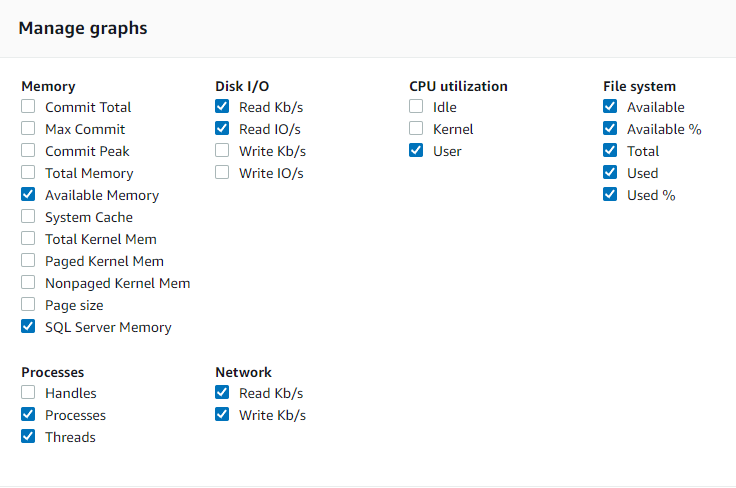The width and height of the screenshot is (736, 488).
Task: Disable File system Used % graph
Action: click(611, 195)
